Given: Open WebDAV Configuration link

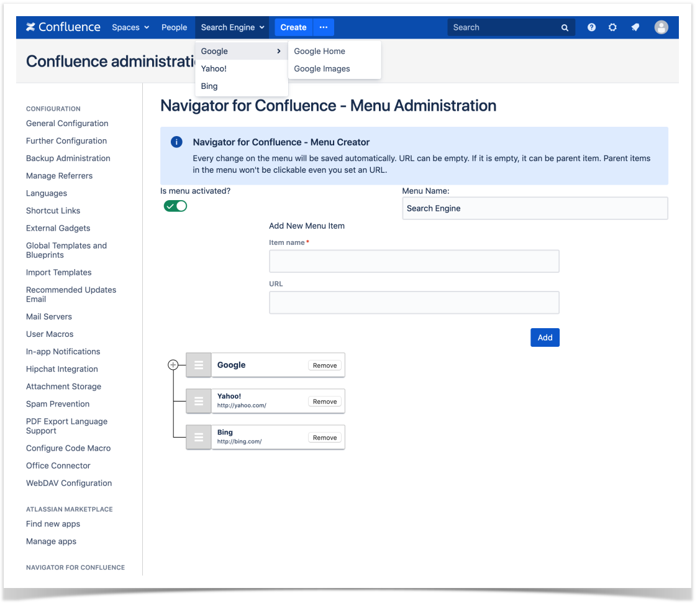Looking at the screenshot, I should 69,482.
